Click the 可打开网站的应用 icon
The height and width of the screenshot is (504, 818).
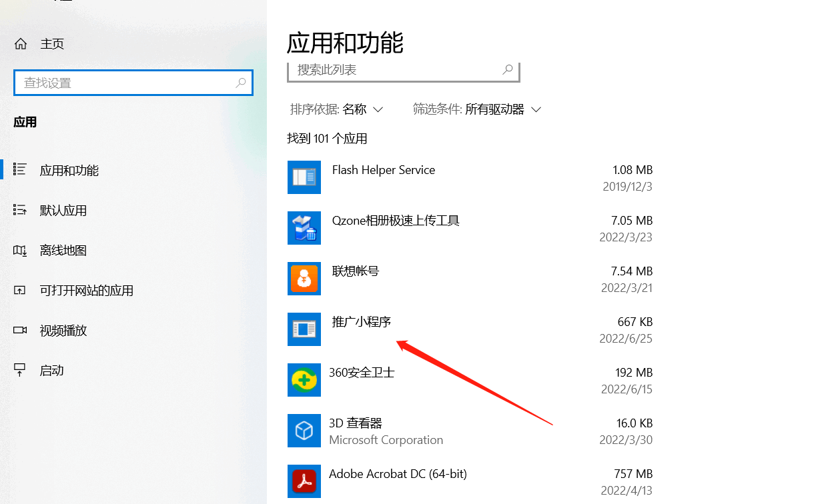tap(20, 291)
